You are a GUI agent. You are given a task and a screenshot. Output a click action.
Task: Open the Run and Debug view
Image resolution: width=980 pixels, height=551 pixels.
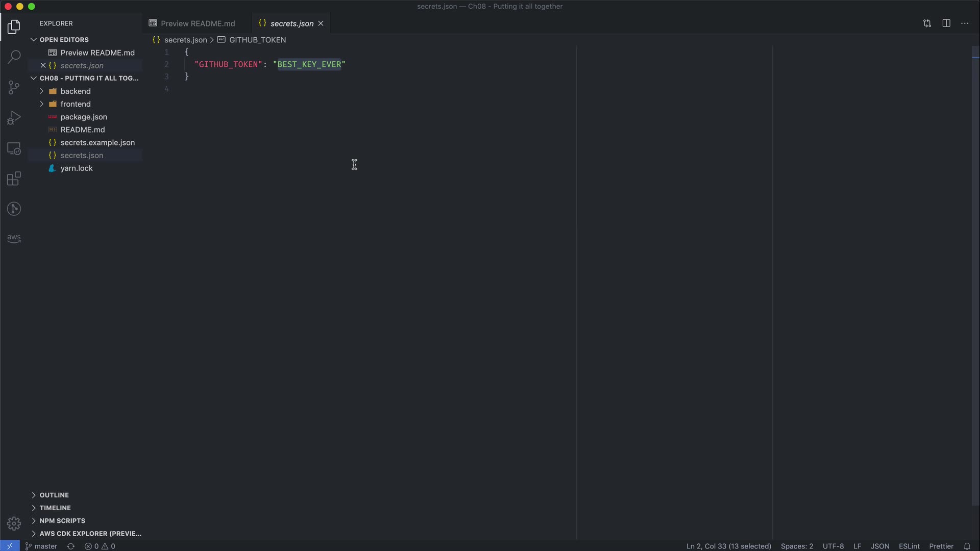[14, 118]
